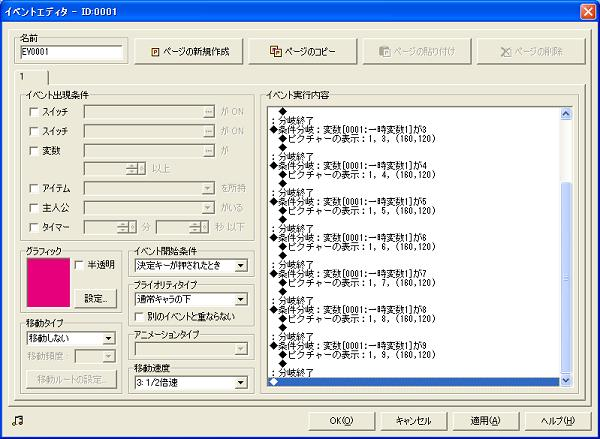The width and height of the screenshot is (600, 439).
Task: Enable the アイテム condition checkbox
Action: [x=34, y=188]
